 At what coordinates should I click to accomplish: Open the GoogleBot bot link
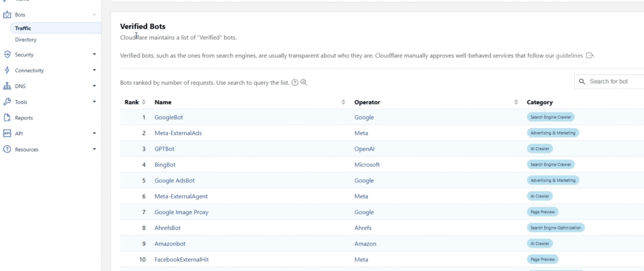coord(169,118)
